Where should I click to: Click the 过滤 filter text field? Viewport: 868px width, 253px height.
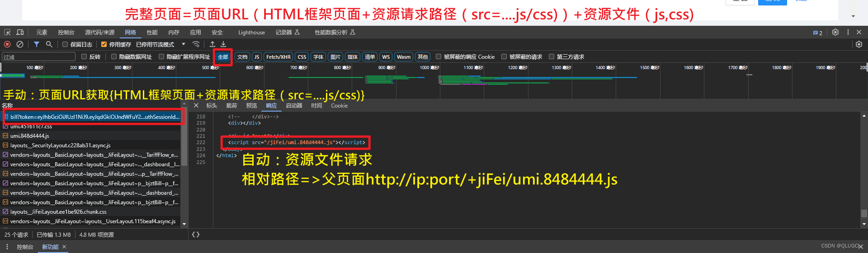pos(39,57)
